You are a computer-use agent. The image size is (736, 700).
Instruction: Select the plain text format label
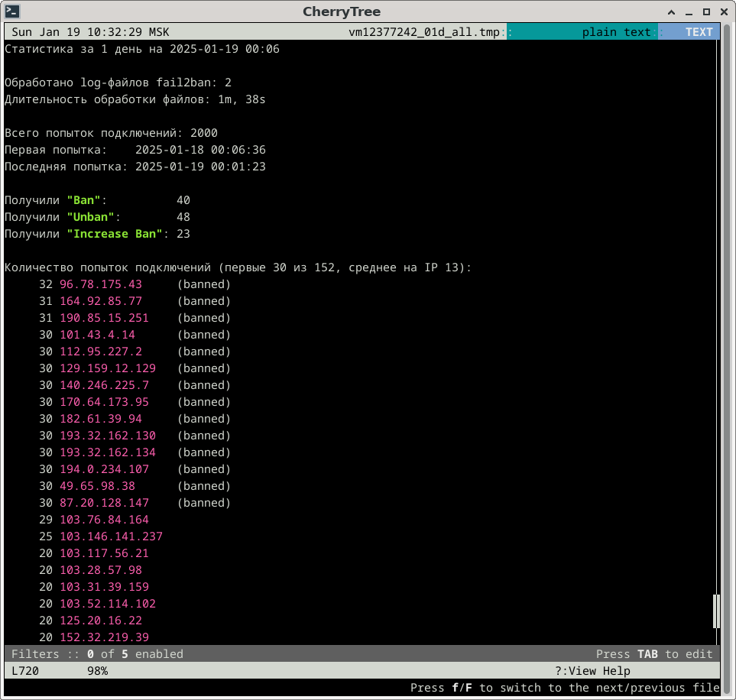click(x=616, y=32)
